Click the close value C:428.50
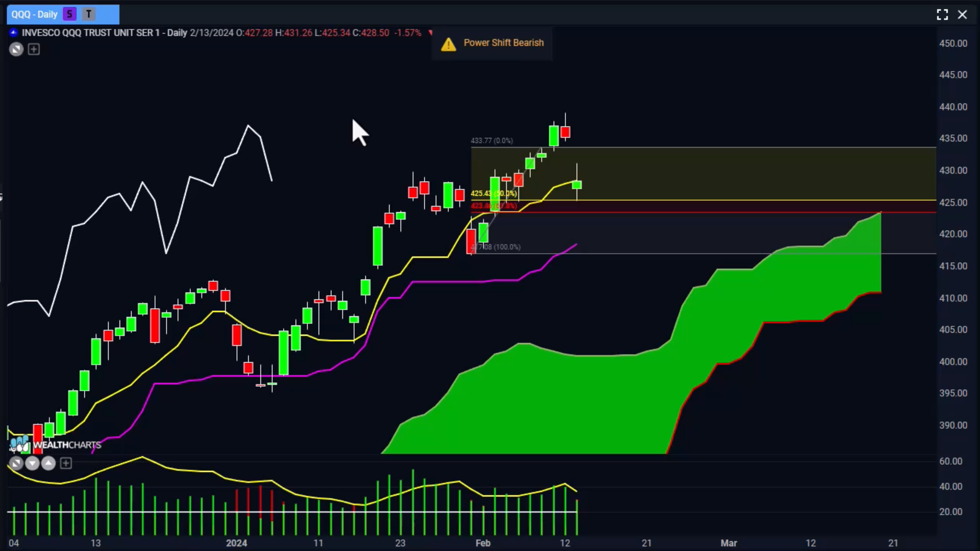The width and height of the screenshot is (980, 551). click(371, 33)
